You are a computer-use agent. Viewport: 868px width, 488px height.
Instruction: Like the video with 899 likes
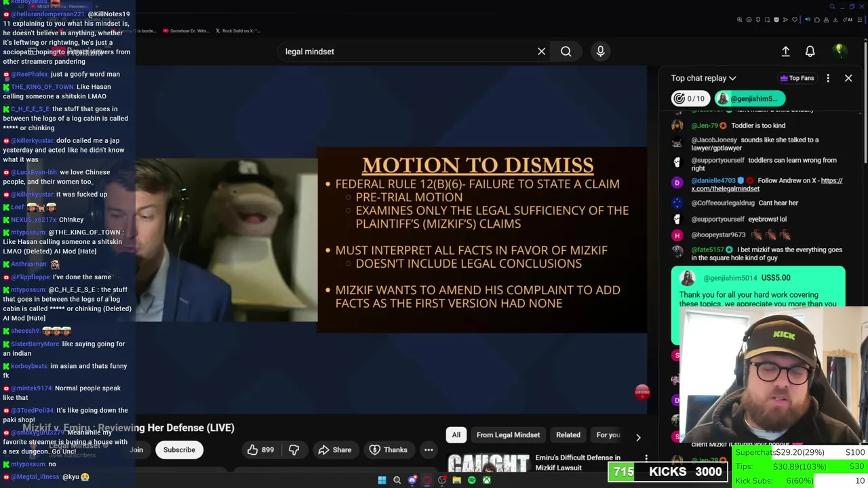point(260,450)
